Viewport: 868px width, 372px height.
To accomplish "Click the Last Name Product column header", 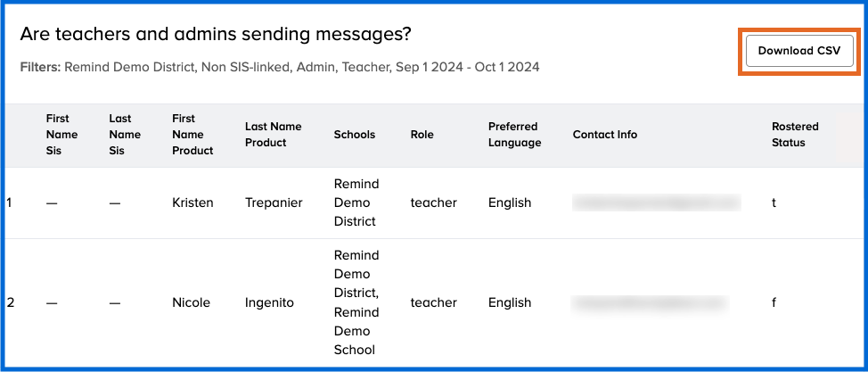I will pos(273,135).
